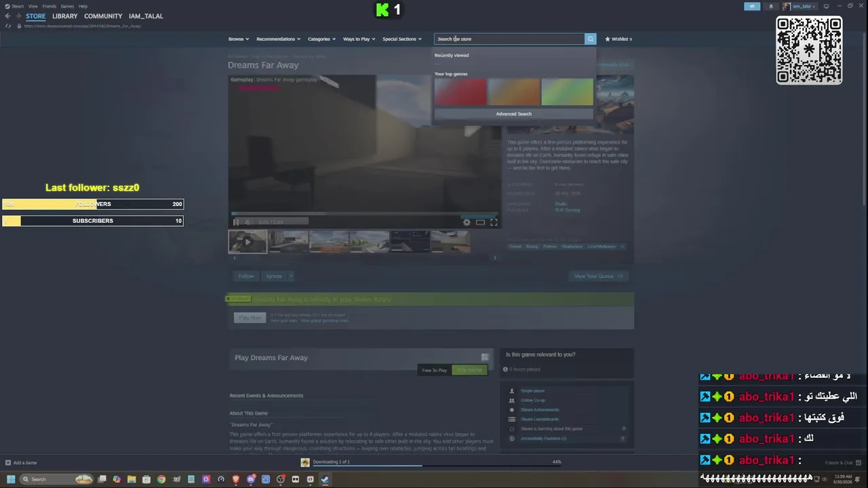Screen dimensions: 868x488
Task: Click scroll-left arrow under screenshot thumbnails
Action: [235, 258]
